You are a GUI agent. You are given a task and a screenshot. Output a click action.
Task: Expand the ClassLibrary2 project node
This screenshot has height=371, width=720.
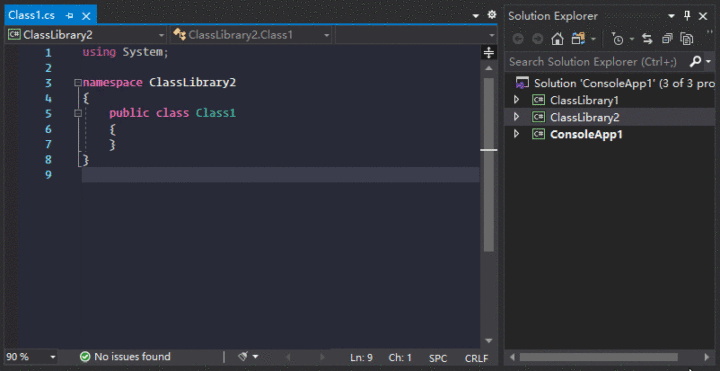point(516,117)
